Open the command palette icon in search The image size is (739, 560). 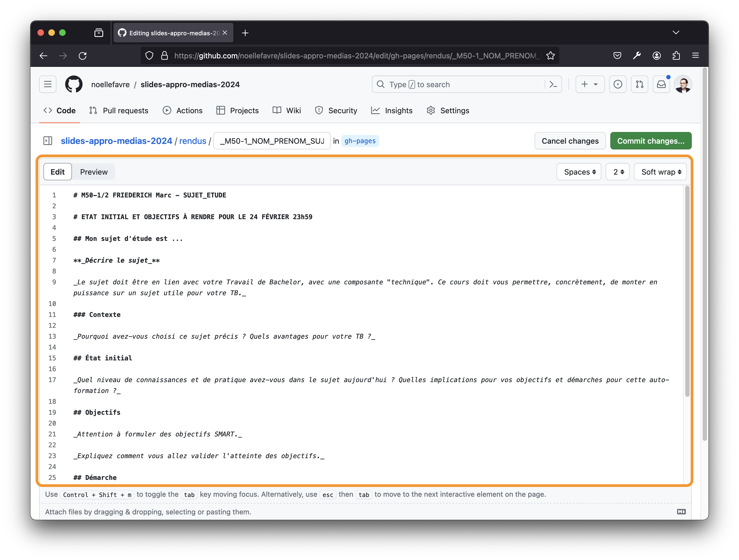[x=553, y=84]
